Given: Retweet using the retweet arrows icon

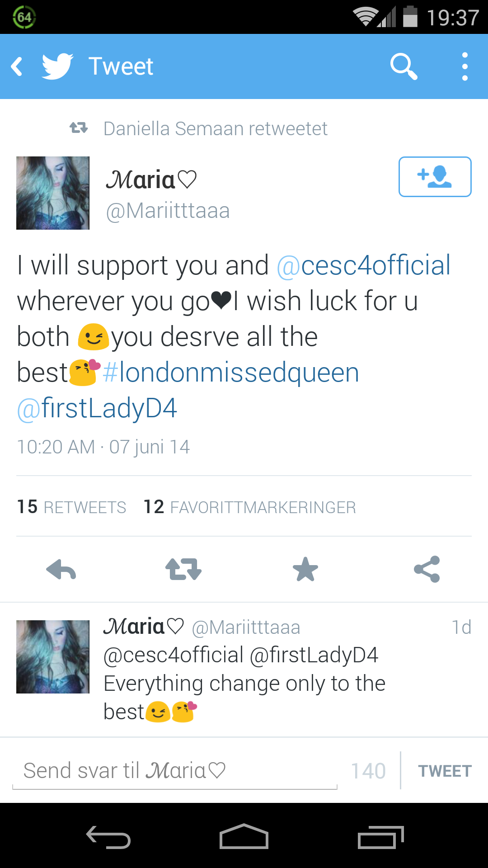Looking at the screenshot, I should (183, 569).
